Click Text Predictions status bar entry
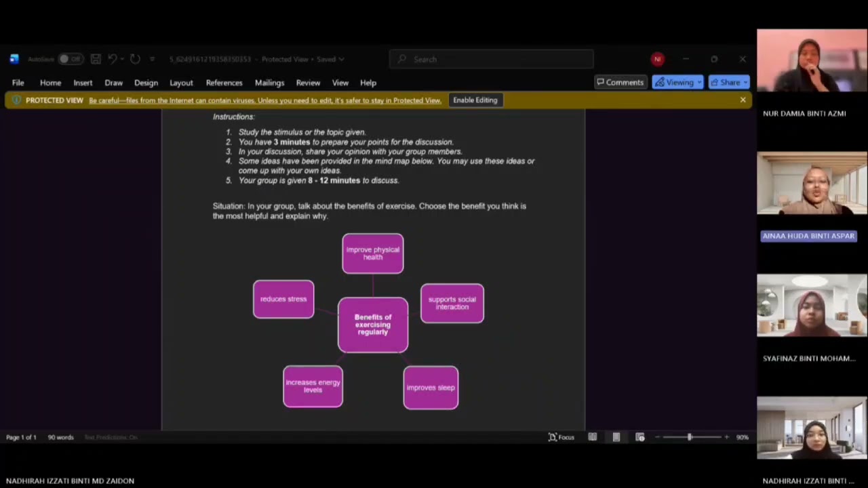This screenshot has height=488, width=868. [x=111, y=437]
